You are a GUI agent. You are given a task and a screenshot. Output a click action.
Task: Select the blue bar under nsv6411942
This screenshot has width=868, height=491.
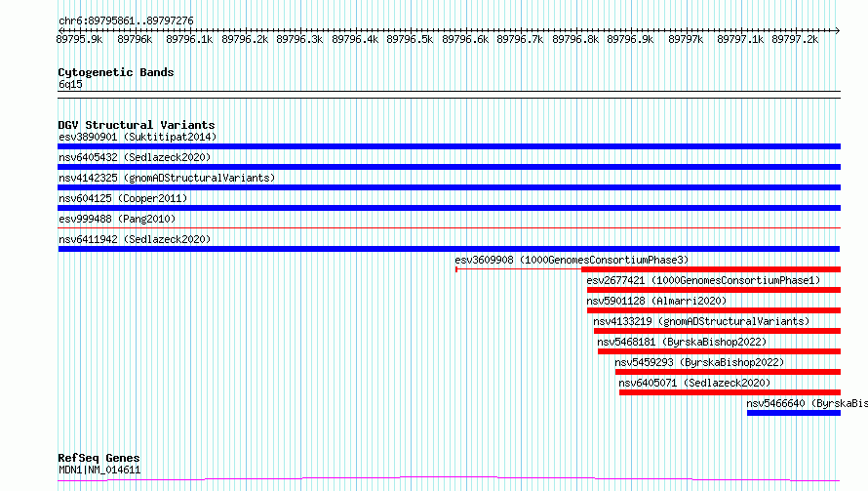pos(449,249)
